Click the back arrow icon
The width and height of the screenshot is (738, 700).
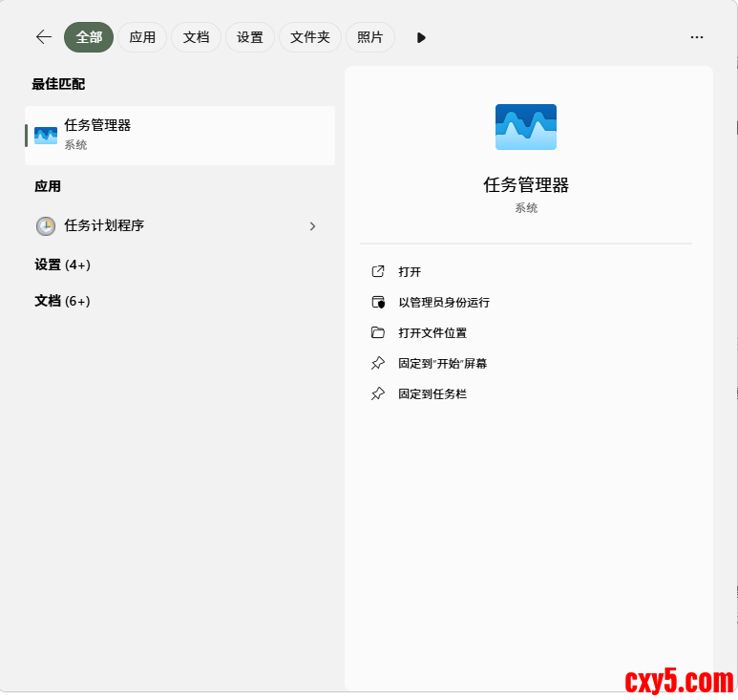pos(43,37)
